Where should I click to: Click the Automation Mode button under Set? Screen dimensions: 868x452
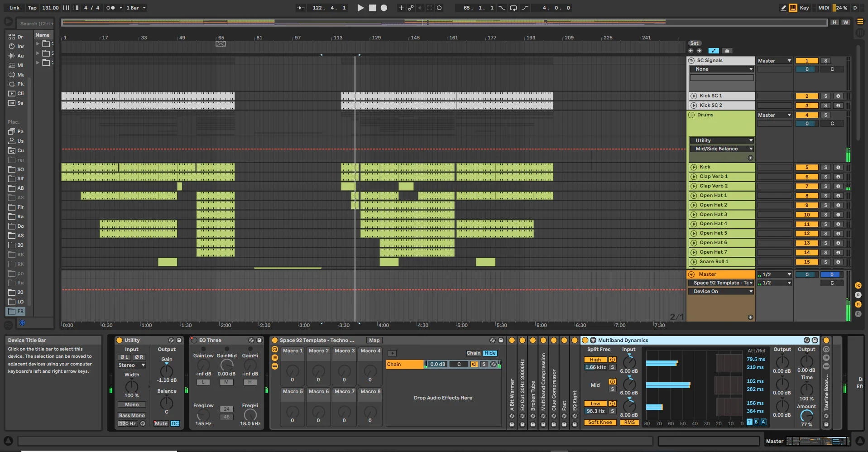point(713,51)
